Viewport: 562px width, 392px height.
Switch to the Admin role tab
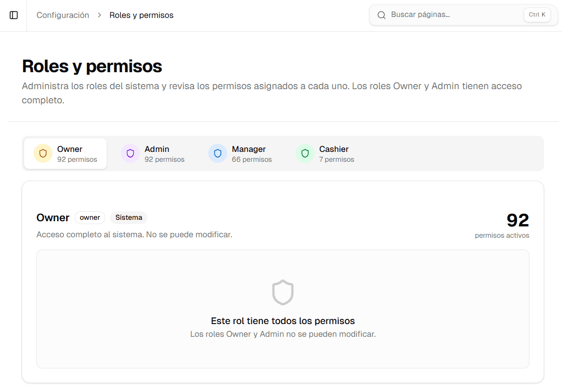coord(156,153)
